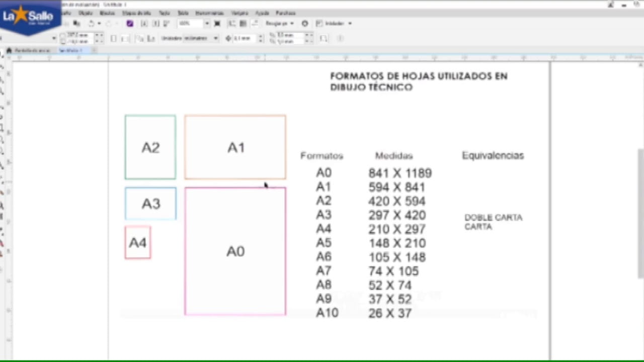The image size is (644, 362).
Task: Click the 'Formatos' column heading
Action: tap(321, 156)
